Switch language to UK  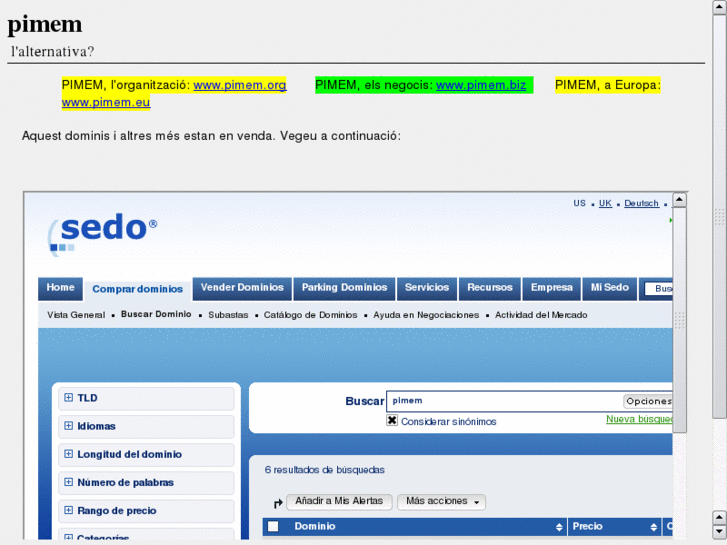[x=605, y=204]
